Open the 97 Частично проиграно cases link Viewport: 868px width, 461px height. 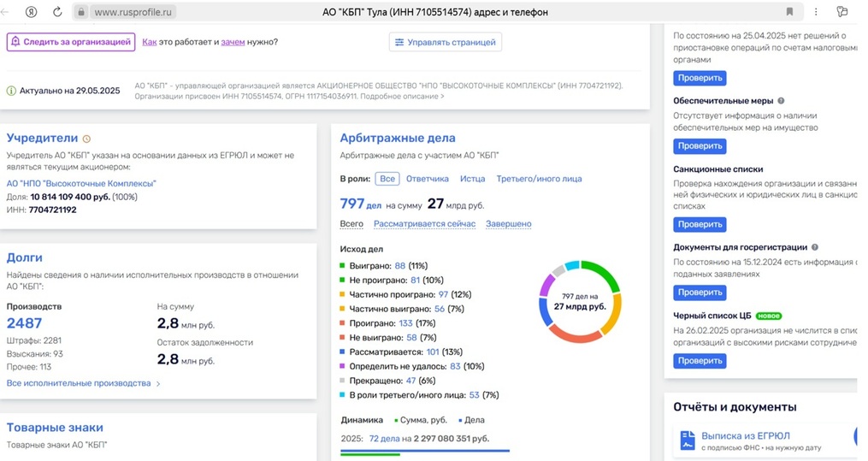point(443,295)
